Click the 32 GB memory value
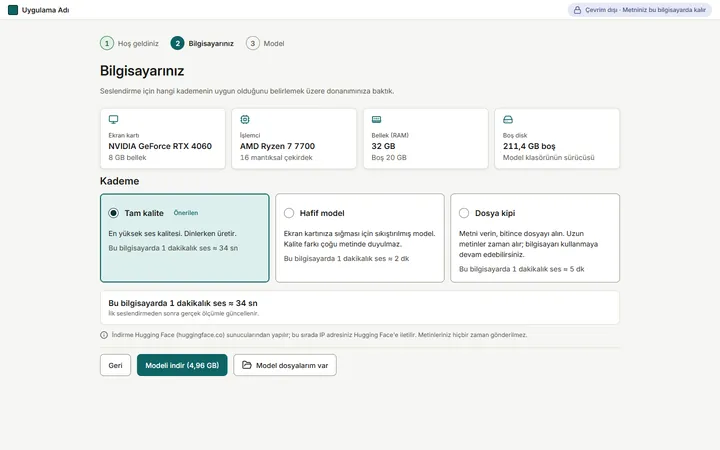 [x=383, y=146]
